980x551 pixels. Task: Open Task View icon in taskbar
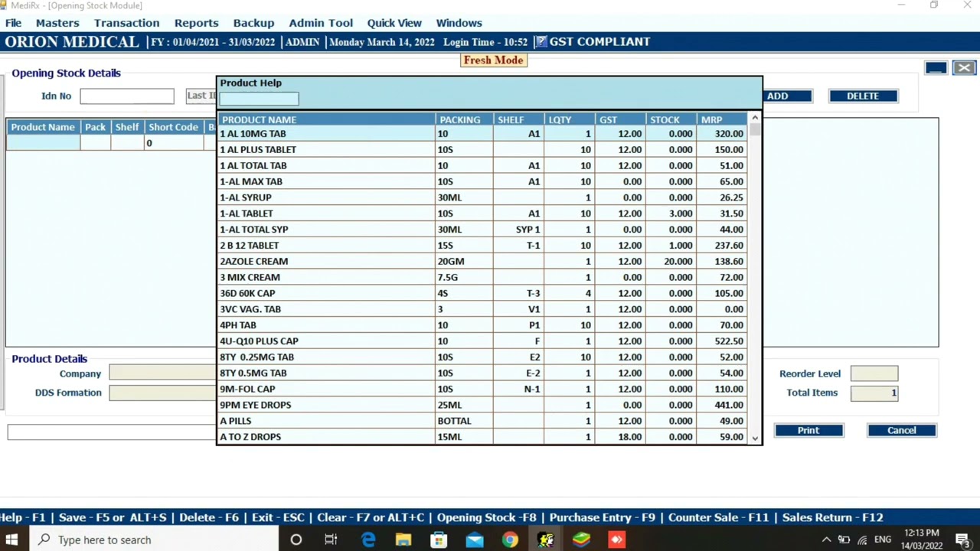(331, 540)
